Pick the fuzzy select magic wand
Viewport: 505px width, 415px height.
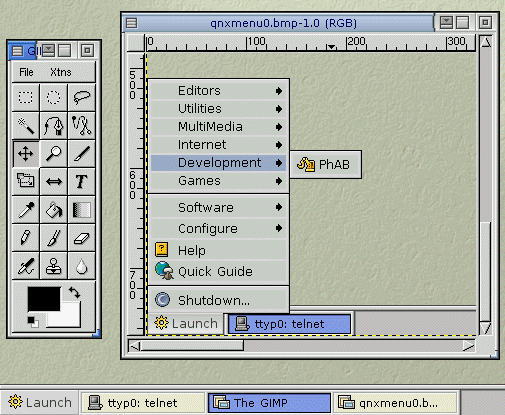click(26, 125)
